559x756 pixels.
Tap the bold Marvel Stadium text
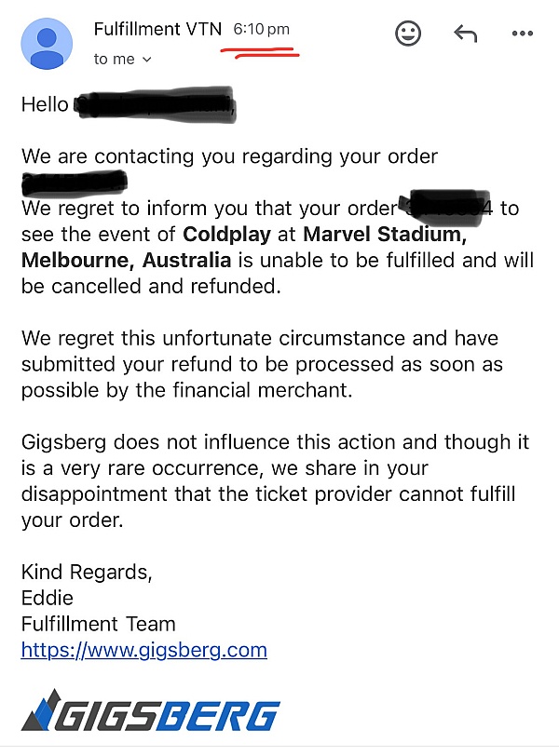(385, 235)
